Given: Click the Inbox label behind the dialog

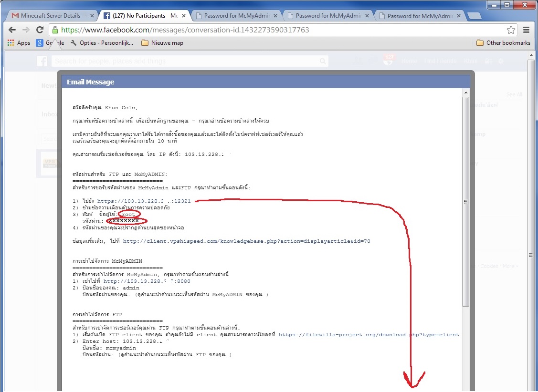Looking at the screenshot, I should (50, 114).
